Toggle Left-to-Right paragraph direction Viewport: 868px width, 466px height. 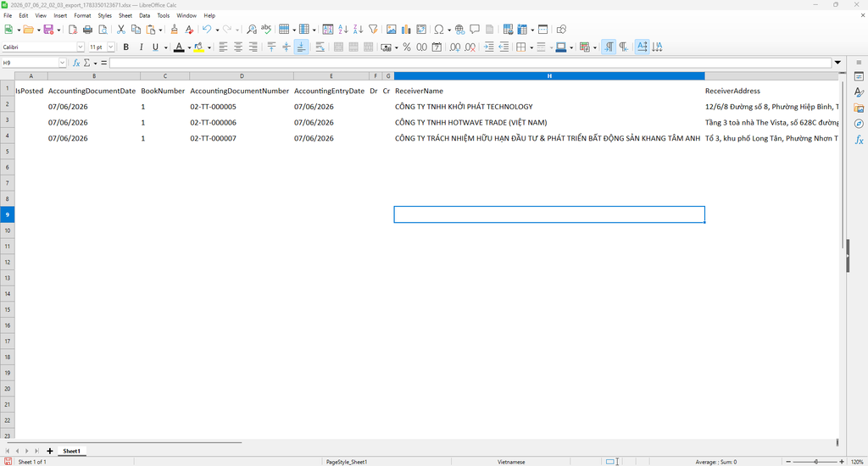click(x=609, y=47)
